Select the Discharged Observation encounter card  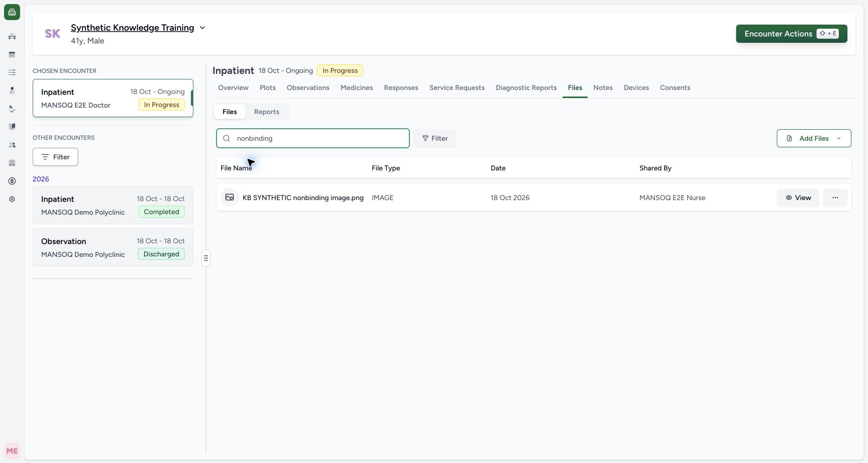click(113, 247)
